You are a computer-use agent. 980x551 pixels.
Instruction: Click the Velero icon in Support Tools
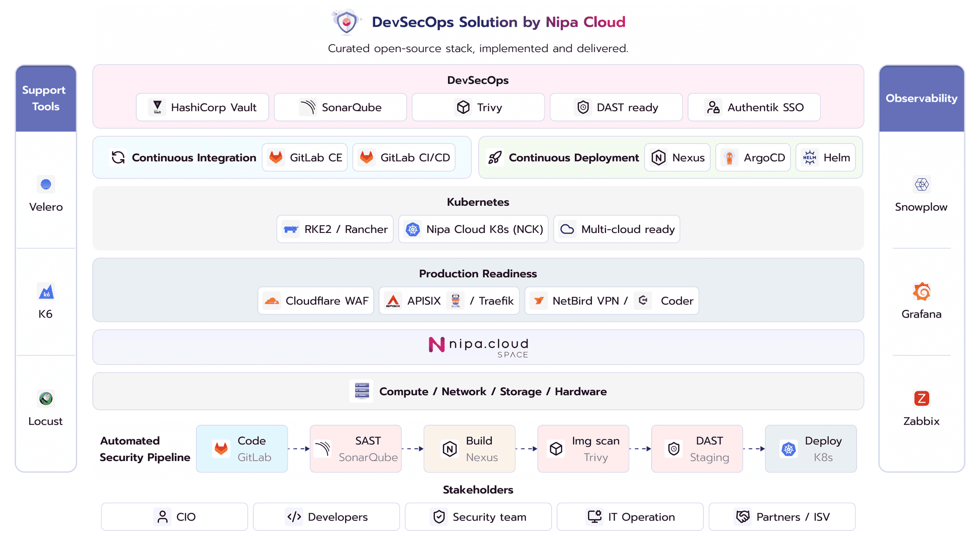(46, 184)
